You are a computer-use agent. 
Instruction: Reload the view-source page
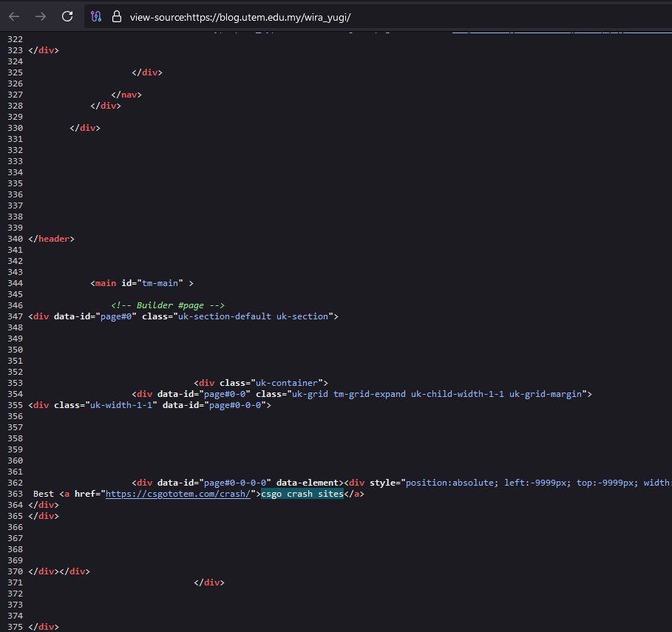(x=67, y=17)
